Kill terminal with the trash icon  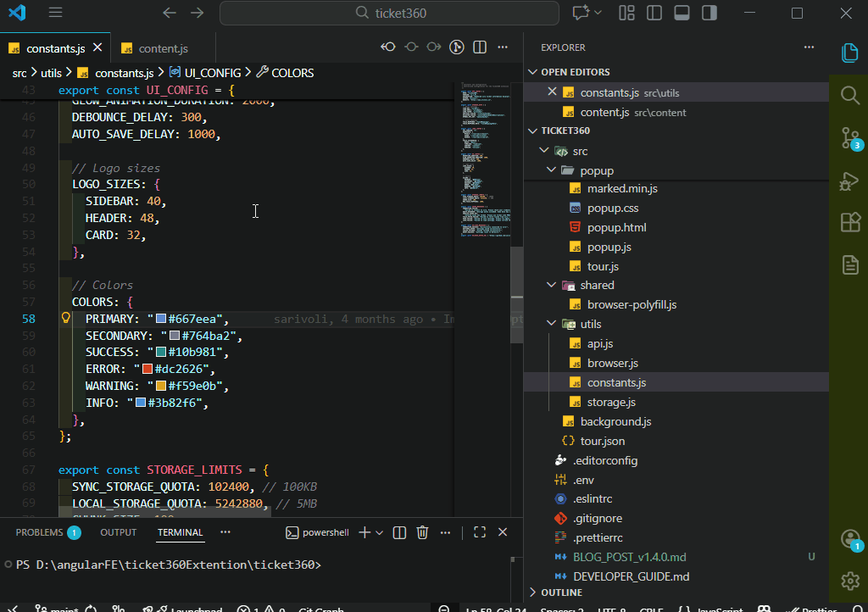422,532
